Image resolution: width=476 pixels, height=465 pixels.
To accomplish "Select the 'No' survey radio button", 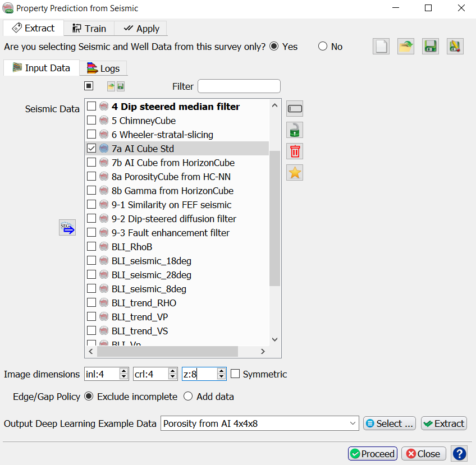I will coord(323,47).
